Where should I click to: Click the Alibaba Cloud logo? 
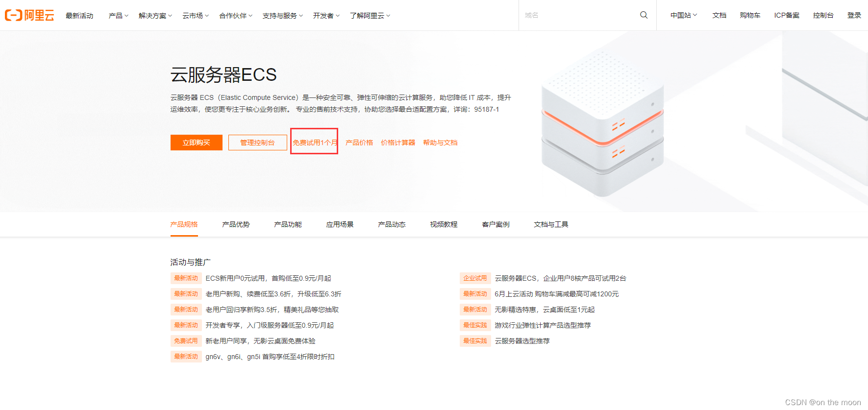(x=29, y=15)
